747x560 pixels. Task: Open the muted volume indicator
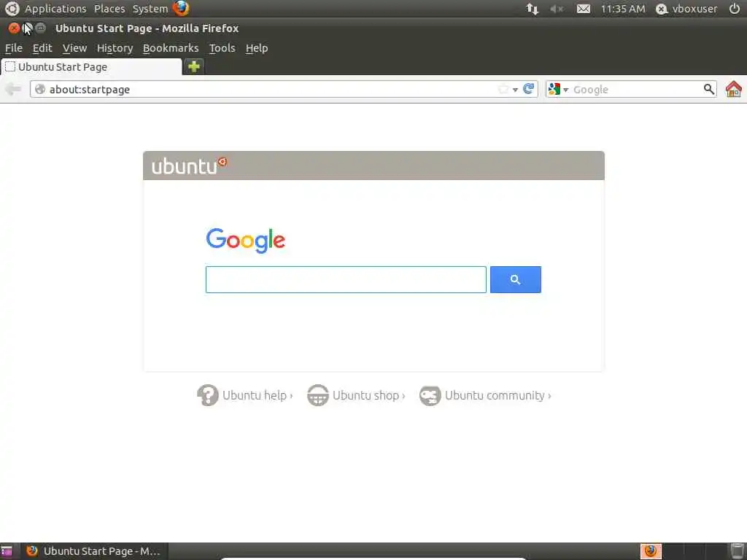(x=557, y=9)
